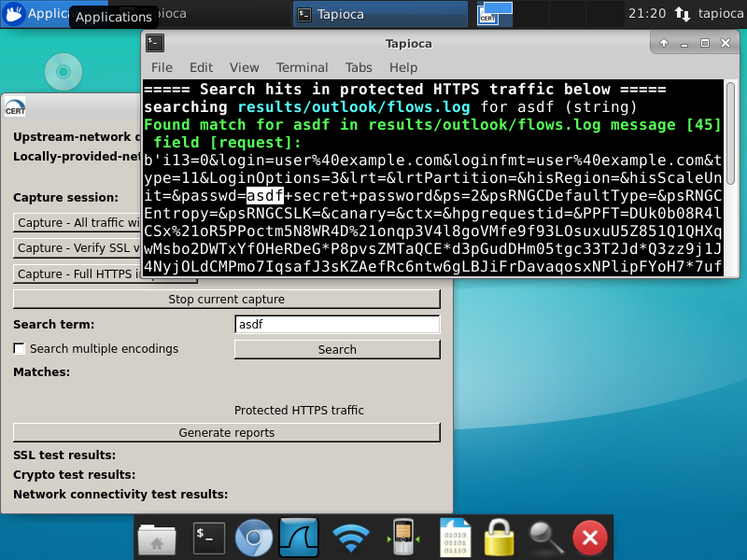Click the binary file icon in the dock
Viewport: 747px width, 560px height.
453,538
